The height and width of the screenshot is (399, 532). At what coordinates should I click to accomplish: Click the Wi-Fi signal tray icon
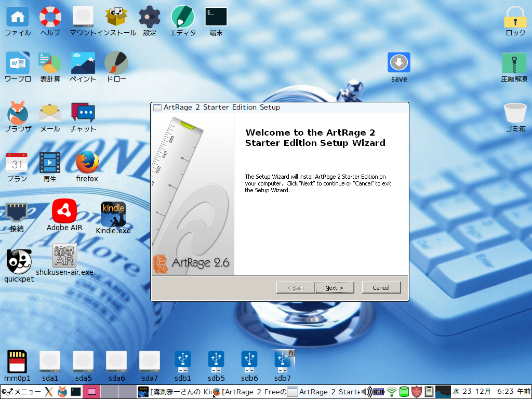392,392
